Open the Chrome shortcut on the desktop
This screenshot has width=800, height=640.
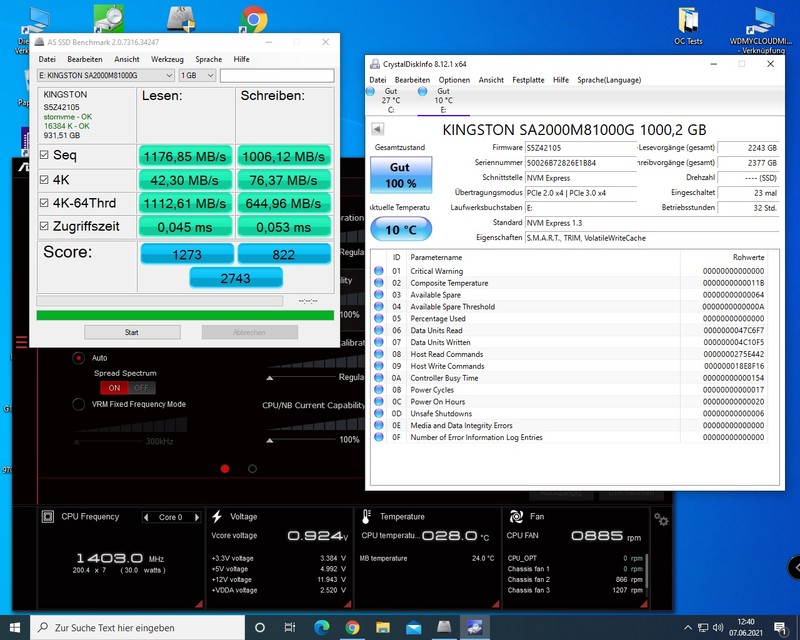pyautogui.click(x=254, y=19)
